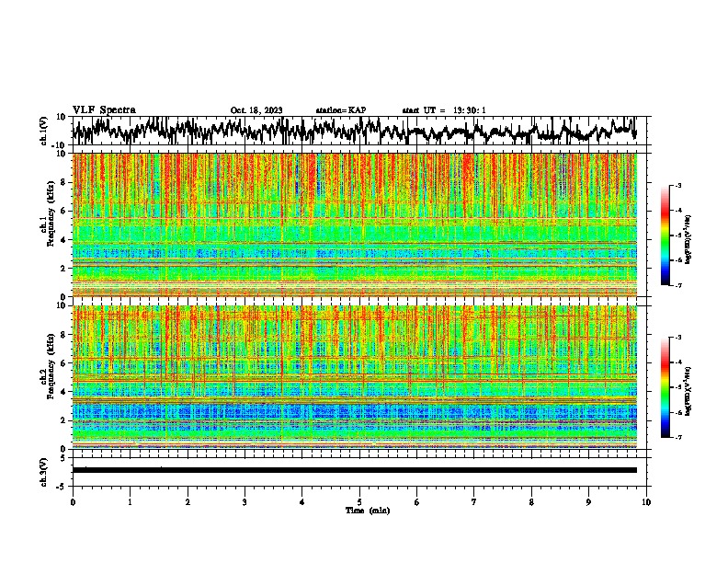
Task: Click the '10' tick on the Time axis
Action: [x=646, y=502]
